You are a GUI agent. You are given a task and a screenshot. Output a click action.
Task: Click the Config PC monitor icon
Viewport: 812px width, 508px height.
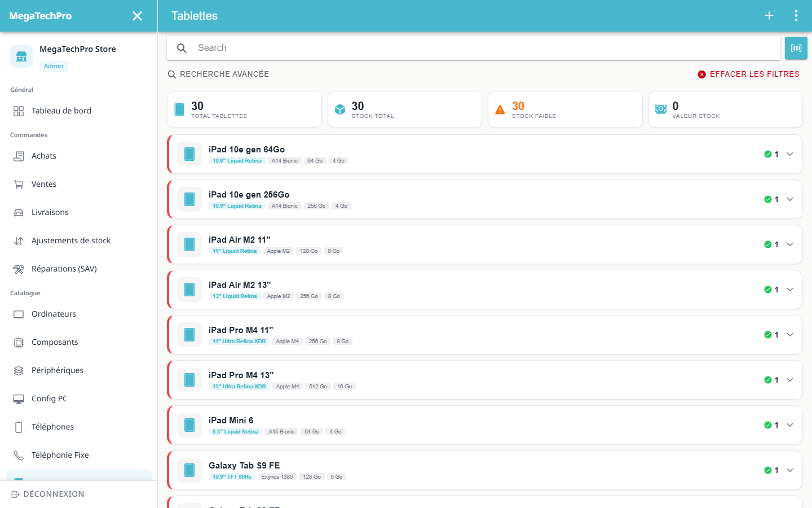19,398
